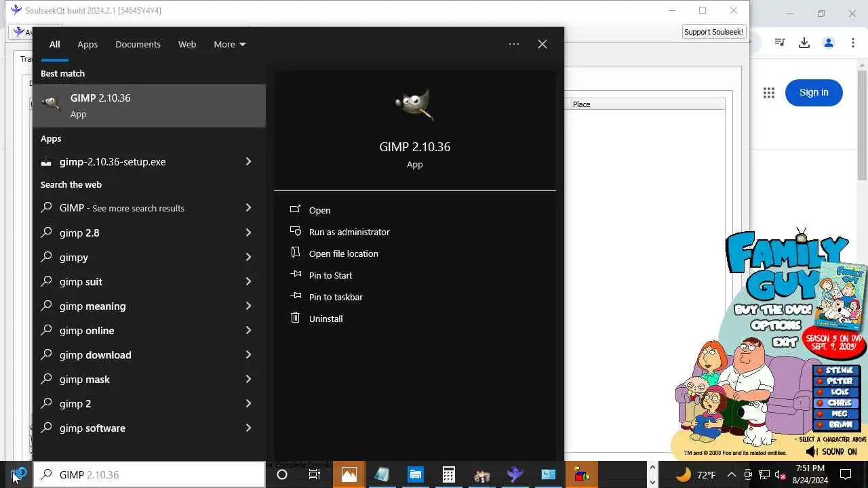Click the pin icon next to Pin to Start

pos(295,274)
